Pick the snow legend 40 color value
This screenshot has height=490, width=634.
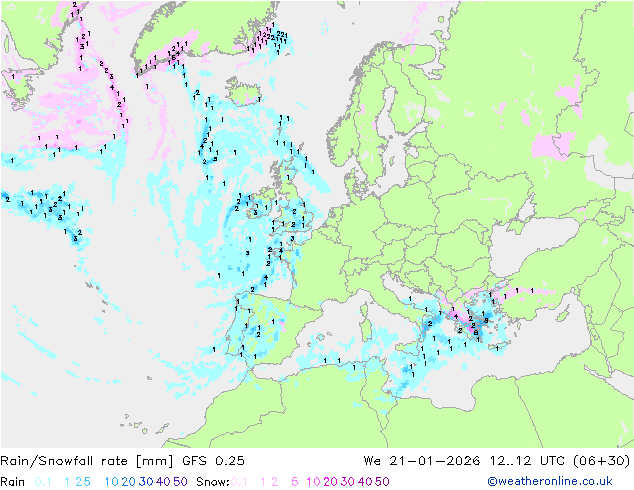tap(365, 482)
